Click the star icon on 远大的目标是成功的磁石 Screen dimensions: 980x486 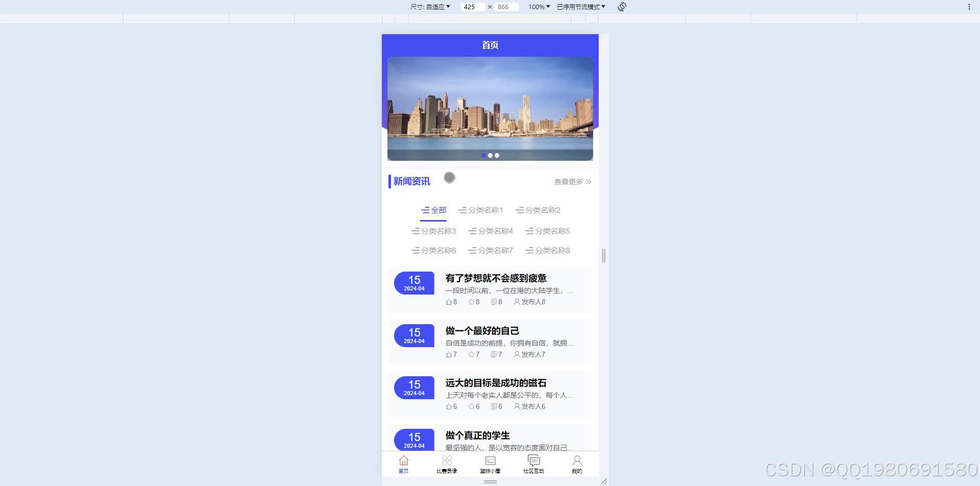[471, 406]
